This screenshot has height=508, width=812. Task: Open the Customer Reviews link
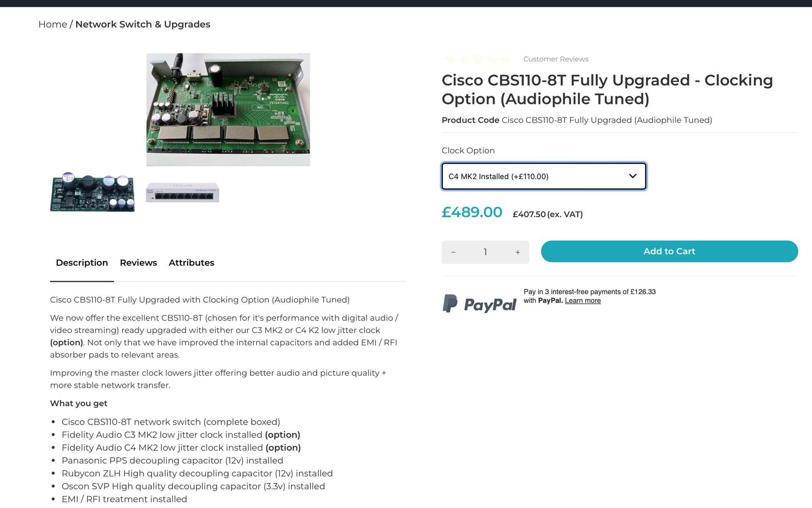[x=556, y=59]
